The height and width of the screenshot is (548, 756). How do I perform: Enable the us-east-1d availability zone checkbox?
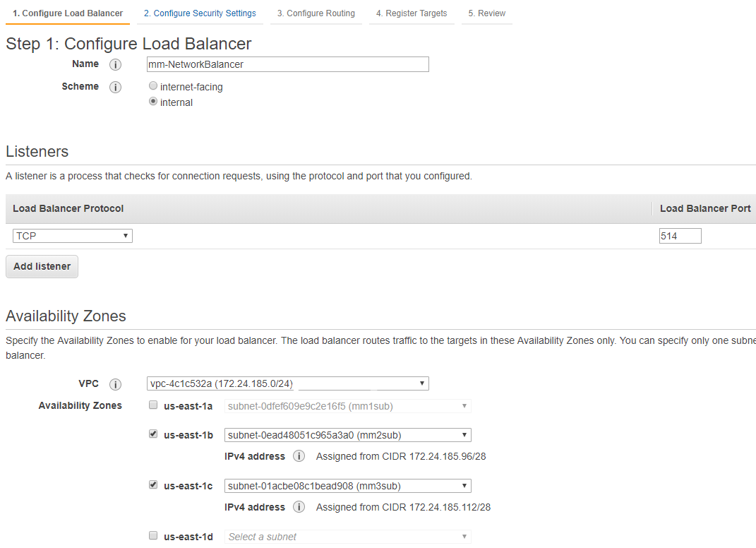coord(153,536)
